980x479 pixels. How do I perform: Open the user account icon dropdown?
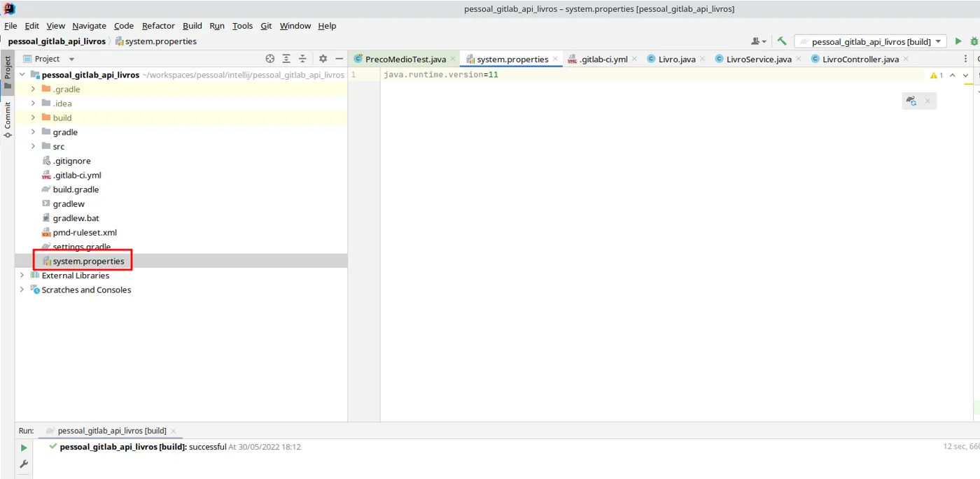[x=759, y=41]
